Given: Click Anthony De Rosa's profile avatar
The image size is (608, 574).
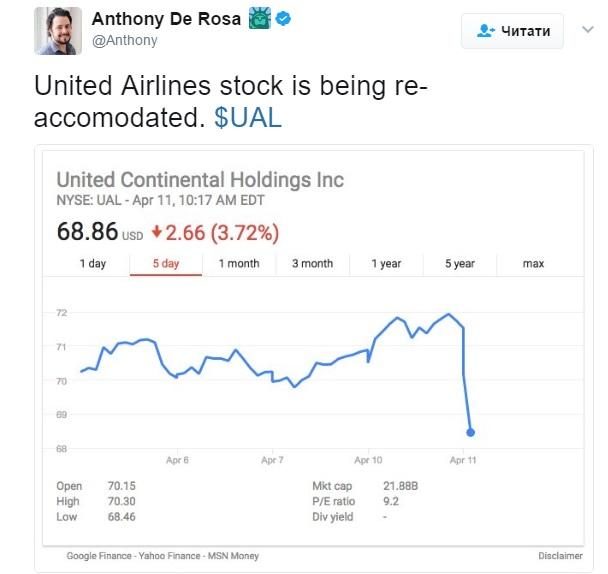Looking at the screenshot, I should click(58, 30).
